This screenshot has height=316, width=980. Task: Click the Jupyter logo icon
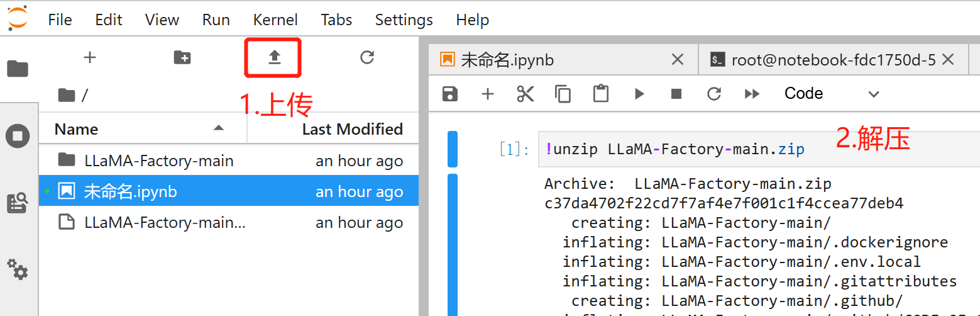coord(18,17)
